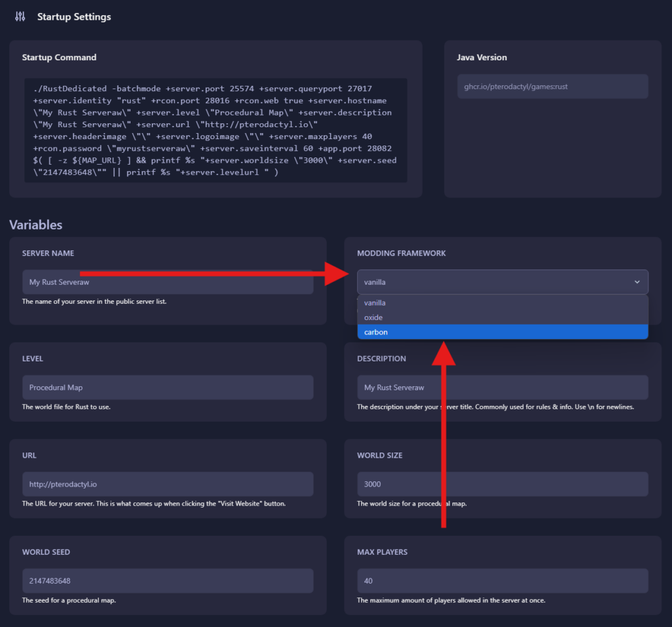This screenshot has width=672, height=627.
Task: Click the Java Version docker image field
Action: [552, 87]
